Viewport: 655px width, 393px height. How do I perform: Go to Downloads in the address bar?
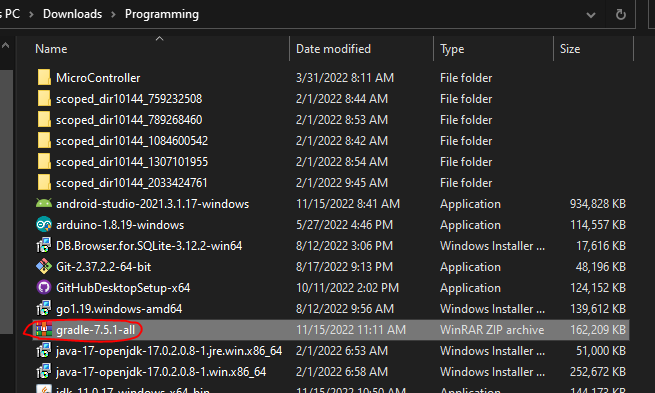(72, 14)
